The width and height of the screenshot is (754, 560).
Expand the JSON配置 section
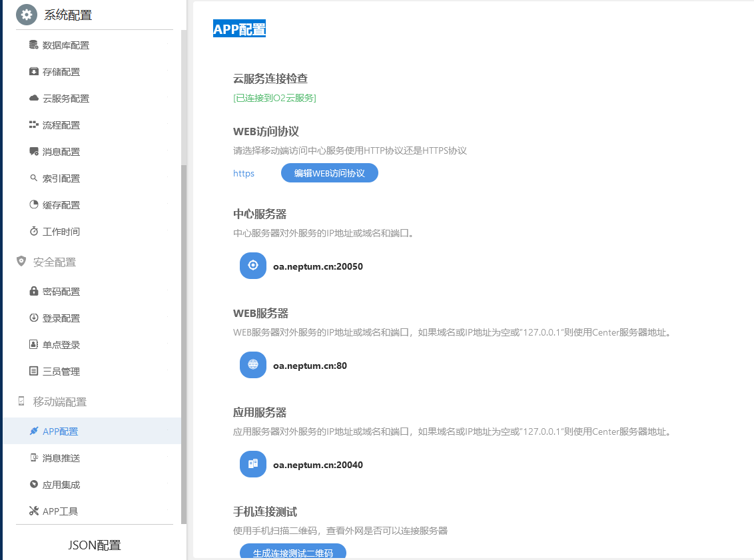[x=95, y=545]
